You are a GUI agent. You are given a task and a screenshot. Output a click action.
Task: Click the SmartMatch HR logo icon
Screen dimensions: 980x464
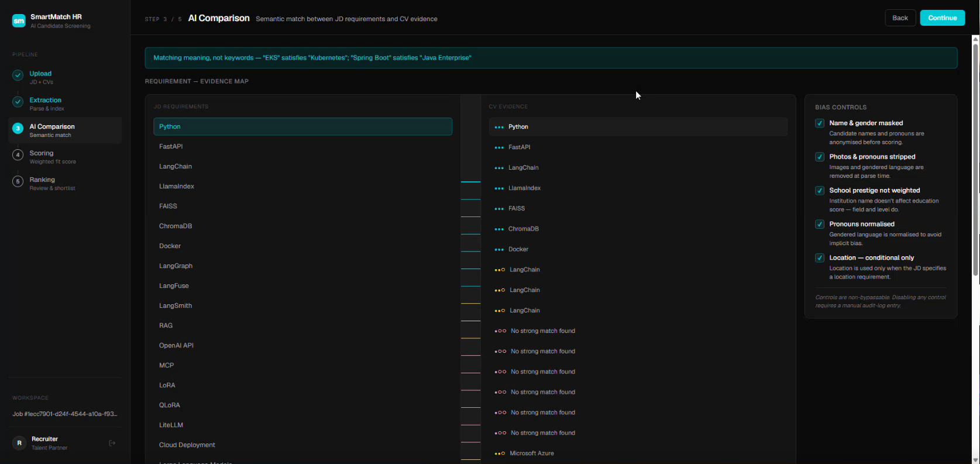click(19, 21)
